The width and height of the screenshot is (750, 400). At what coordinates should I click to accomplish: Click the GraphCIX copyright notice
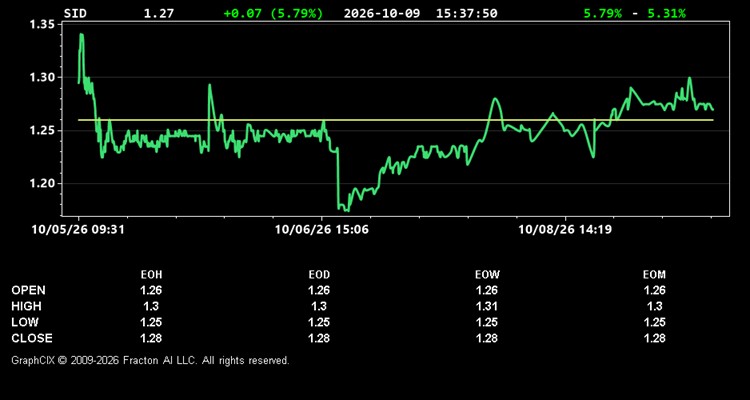click(150, 360)
